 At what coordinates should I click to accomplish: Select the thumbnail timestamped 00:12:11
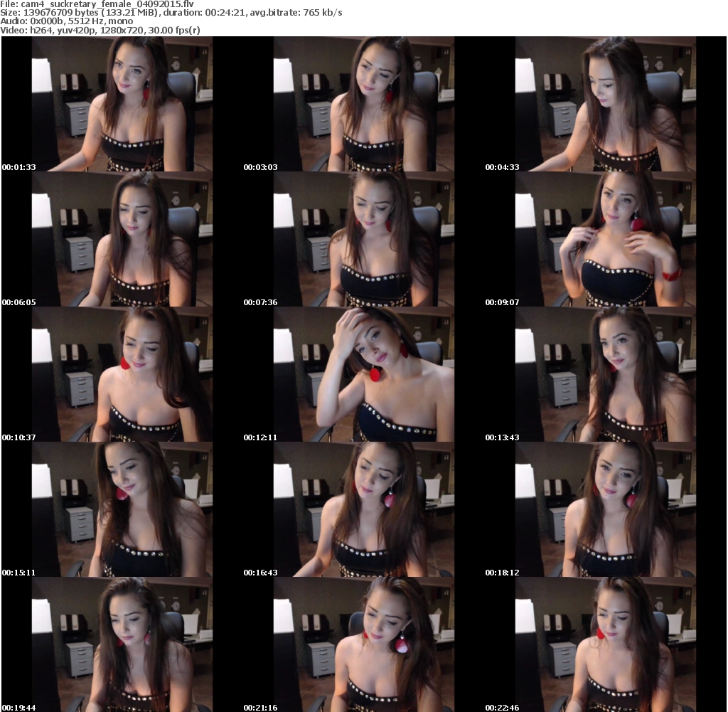pos(363,375)
